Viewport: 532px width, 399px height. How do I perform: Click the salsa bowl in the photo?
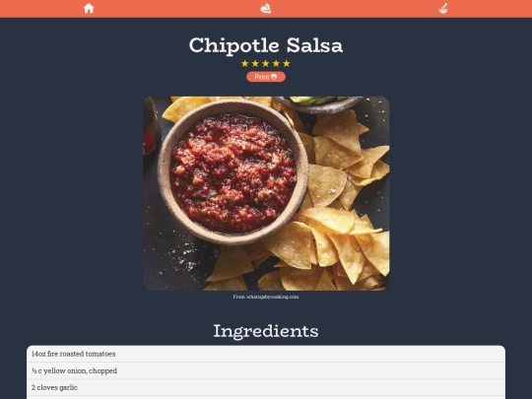point(233,172)
